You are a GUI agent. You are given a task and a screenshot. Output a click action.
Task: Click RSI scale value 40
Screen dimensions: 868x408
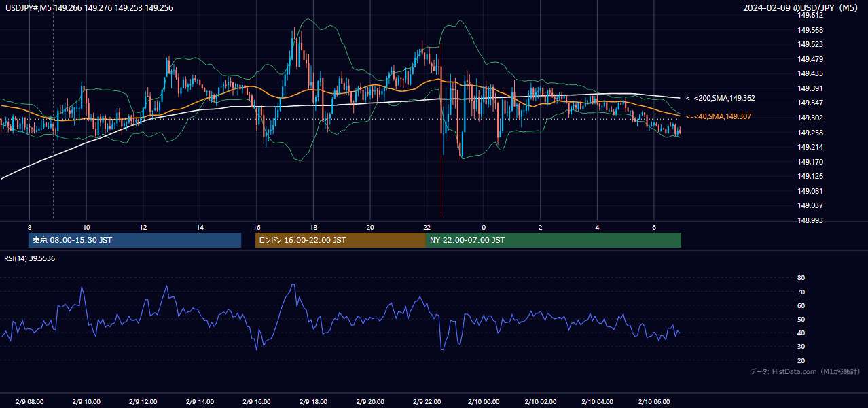[801, 333]
